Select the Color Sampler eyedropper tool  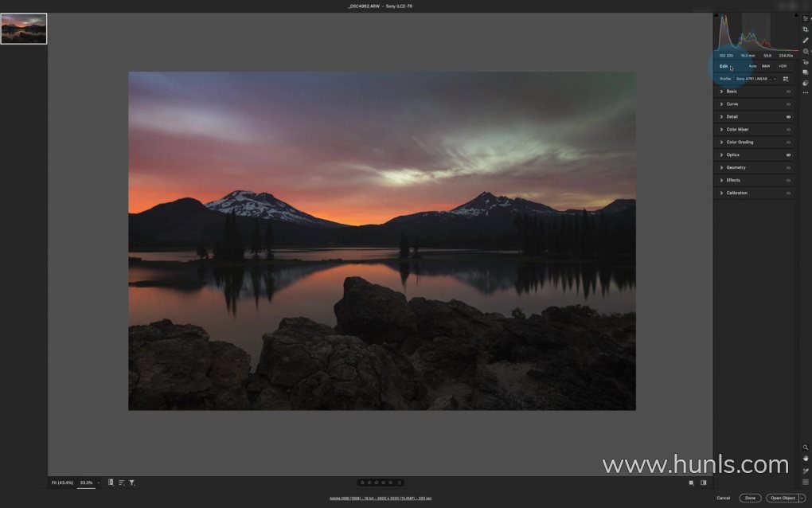[x=806, y=471]
